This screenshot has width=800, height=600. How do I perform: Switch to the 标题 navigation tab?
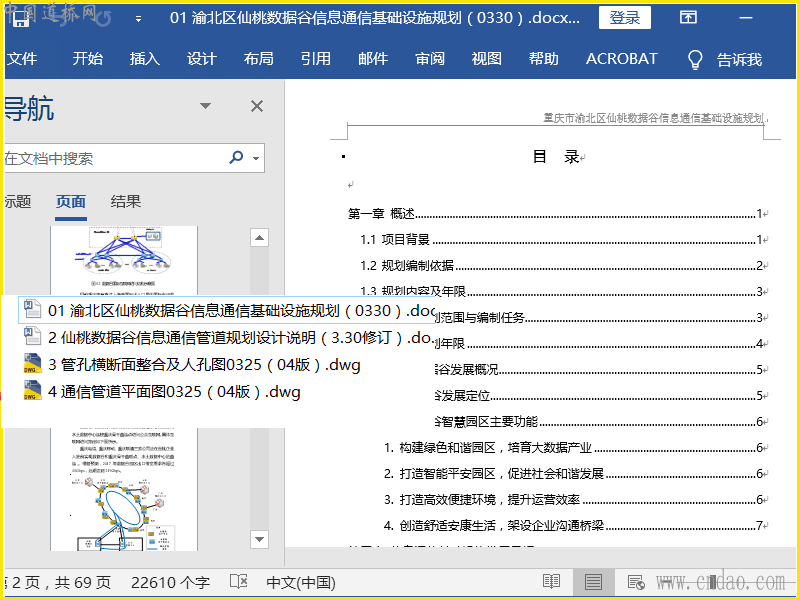pyautogui.click(x=18, y=202)
